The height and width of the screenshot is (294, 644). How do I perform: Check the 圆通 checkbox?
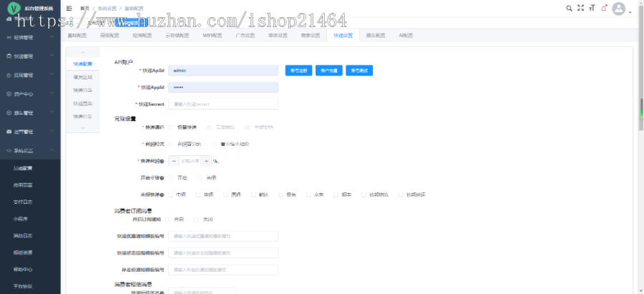pyautogui.click(x=226, y=195)
